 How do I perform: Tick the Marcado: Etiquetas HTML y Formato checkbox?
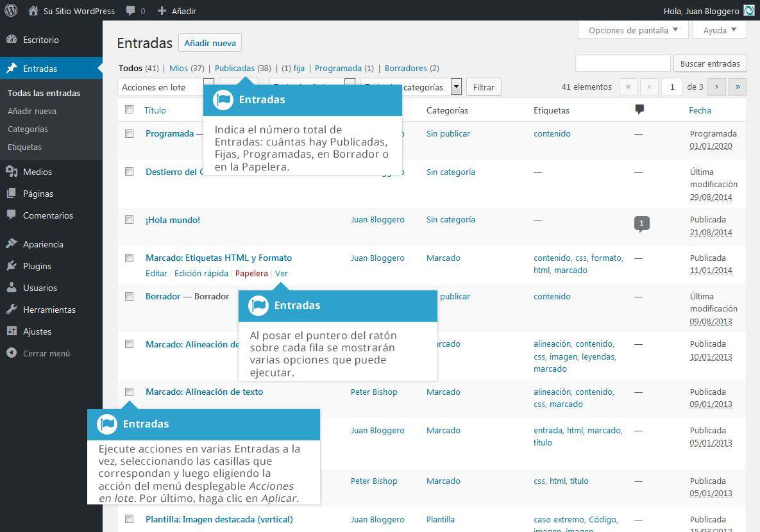pyautogui.click(x=129, y=258)
